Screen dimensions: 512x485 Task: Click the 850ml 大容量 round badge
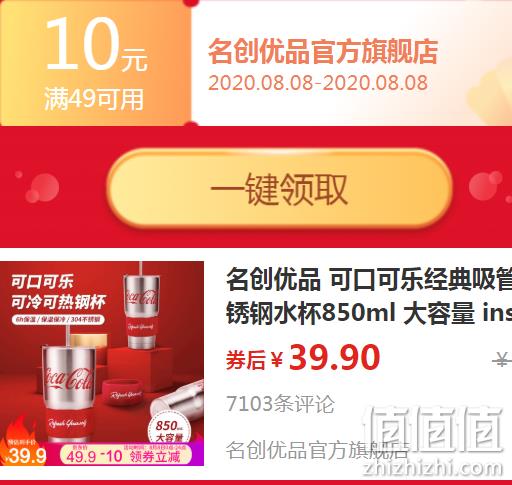tap(169, 429)
